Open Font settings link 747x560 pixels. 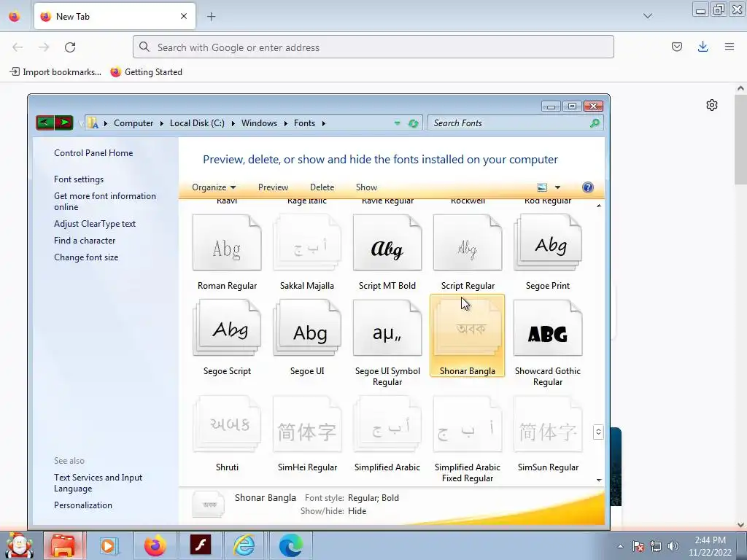point(79,179)
